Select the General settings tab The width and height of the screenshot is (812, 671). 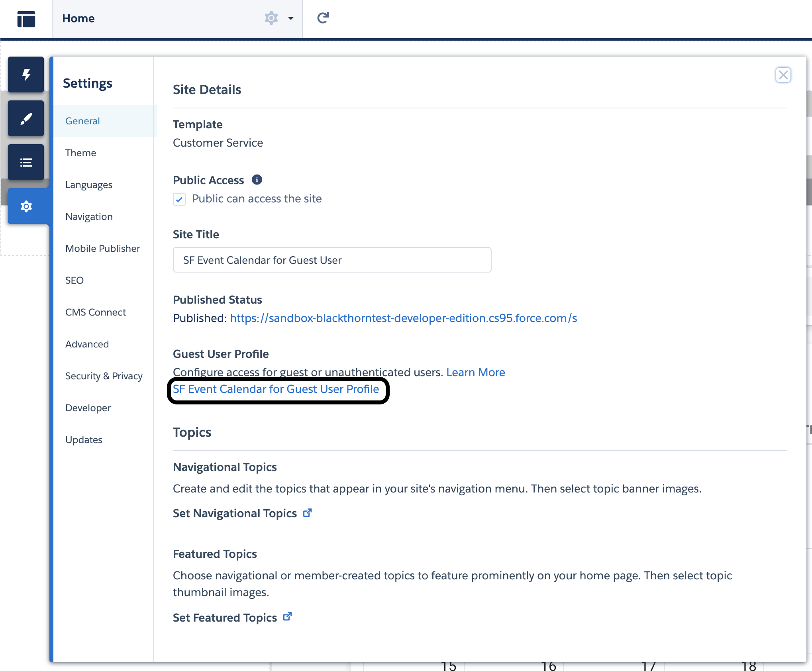click(105, 121)
